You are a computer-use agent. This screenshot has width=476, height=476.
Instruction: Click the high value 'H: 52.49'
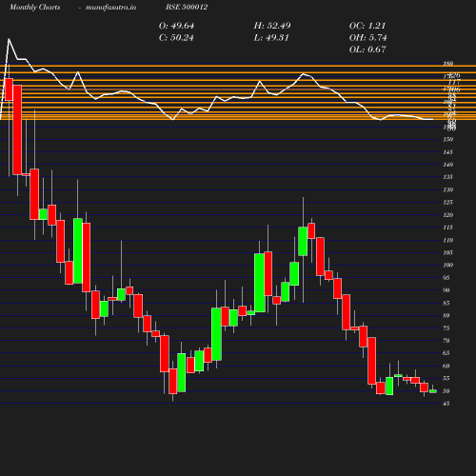click(272, 26)
